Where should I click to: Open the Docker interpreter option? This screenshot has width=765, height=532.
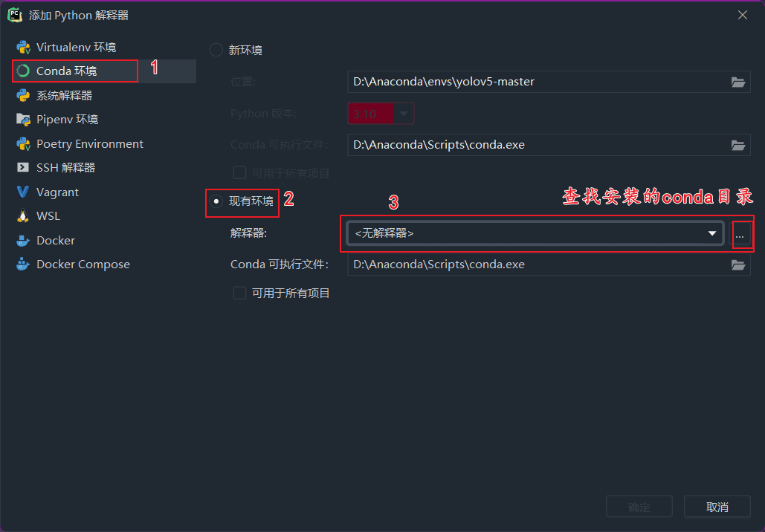[56, 241]
